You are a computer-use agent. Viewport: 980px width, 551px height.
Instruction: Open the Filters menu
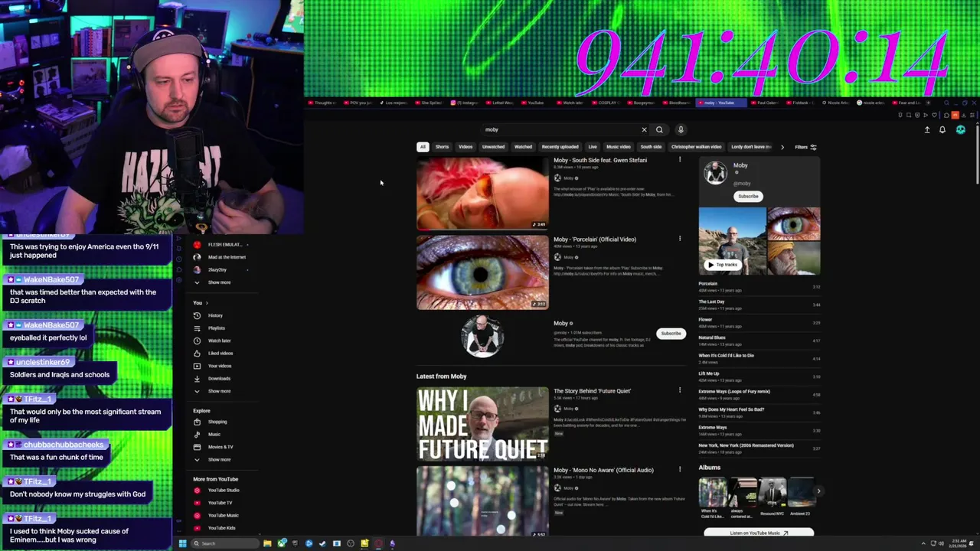[x=805, y=147]
